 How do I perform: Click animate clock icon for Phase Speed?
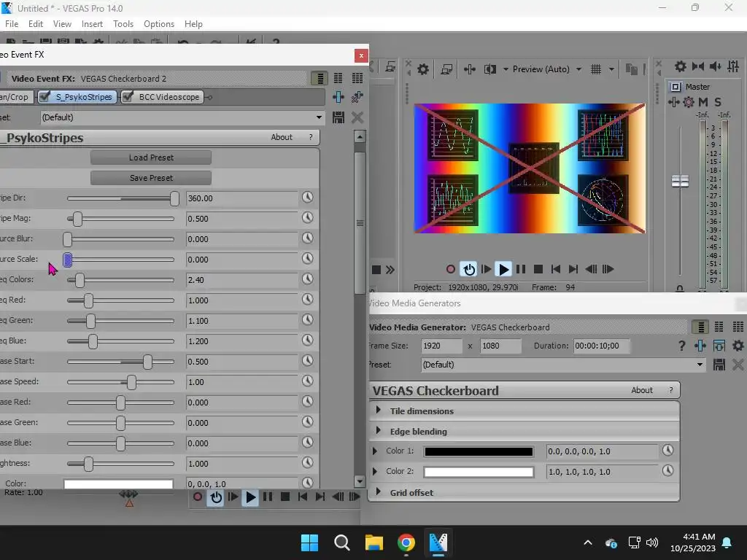(308, 381)
